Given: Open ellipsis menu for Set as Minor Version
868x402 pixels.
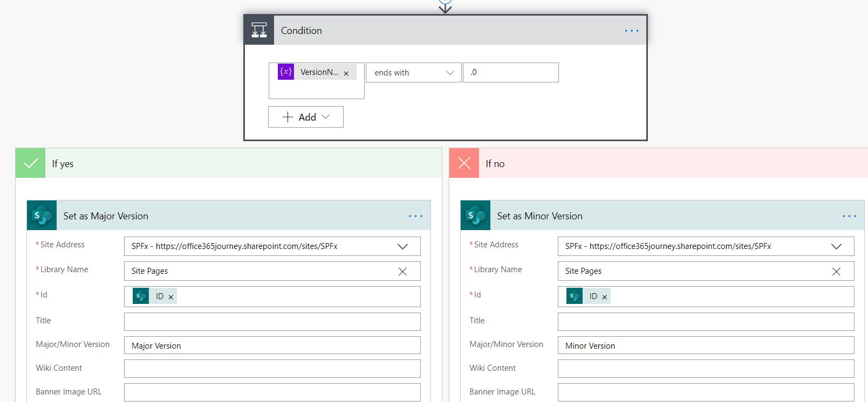Looking at the screenshot, I should point(849,216).
